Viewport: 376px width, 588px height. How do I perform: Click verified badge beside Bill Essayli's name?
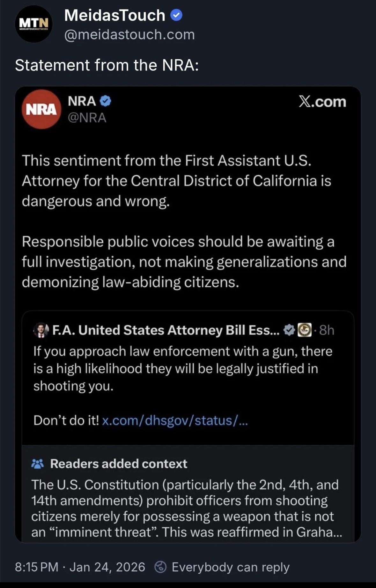[x=289, y=330]
